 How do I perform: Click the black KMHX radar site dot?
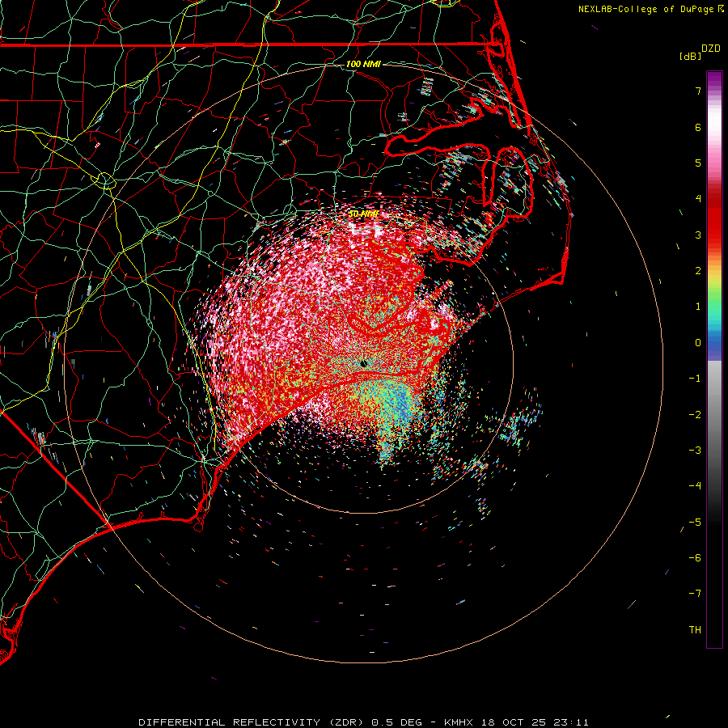pyautogui.click(x=363, y=363)
